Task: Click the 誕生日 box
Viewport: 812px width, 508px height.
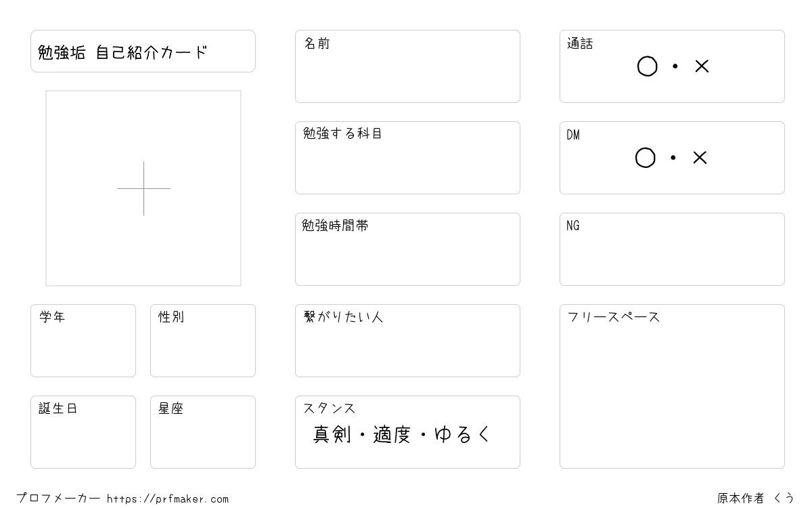Action: pyautogui.click(x=83, y=432)
